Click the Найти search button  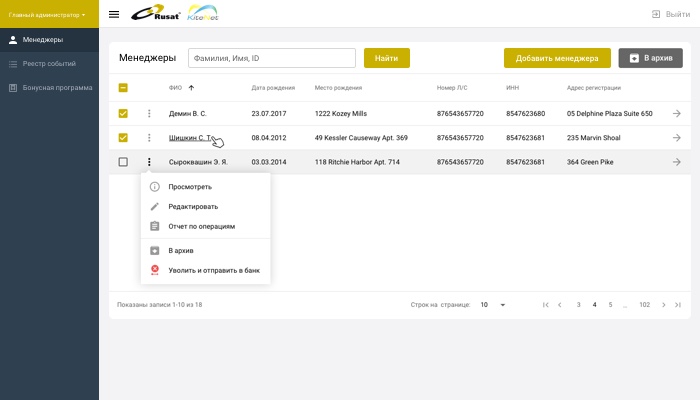pyautogui.click(x=386, y=58)
